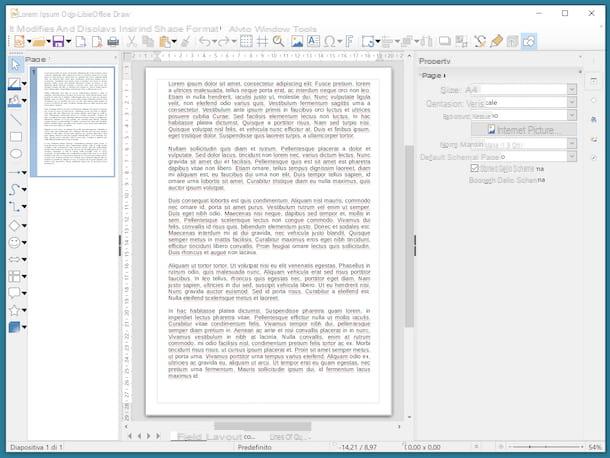Click the Fill Color bucket tool
The height and width of the screenshot is (458, 610).
click(x=14, y=101)
